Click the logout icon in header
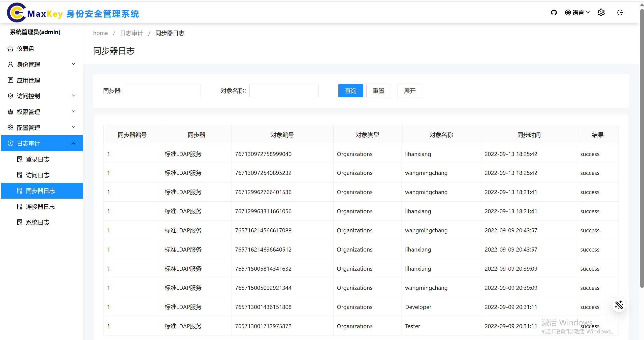This screenshot has height=340, width=644. click(620, 13)
